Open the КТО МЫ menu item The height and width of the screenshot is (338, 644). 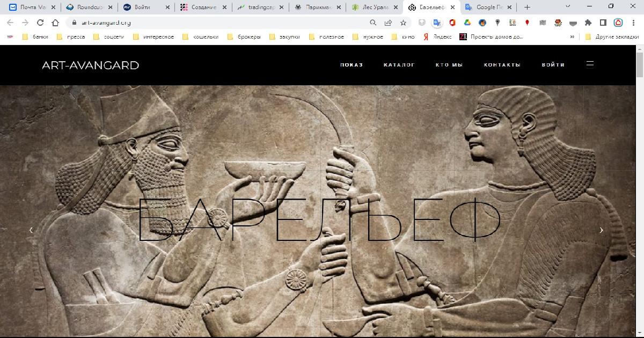click(x=449, y=65)
